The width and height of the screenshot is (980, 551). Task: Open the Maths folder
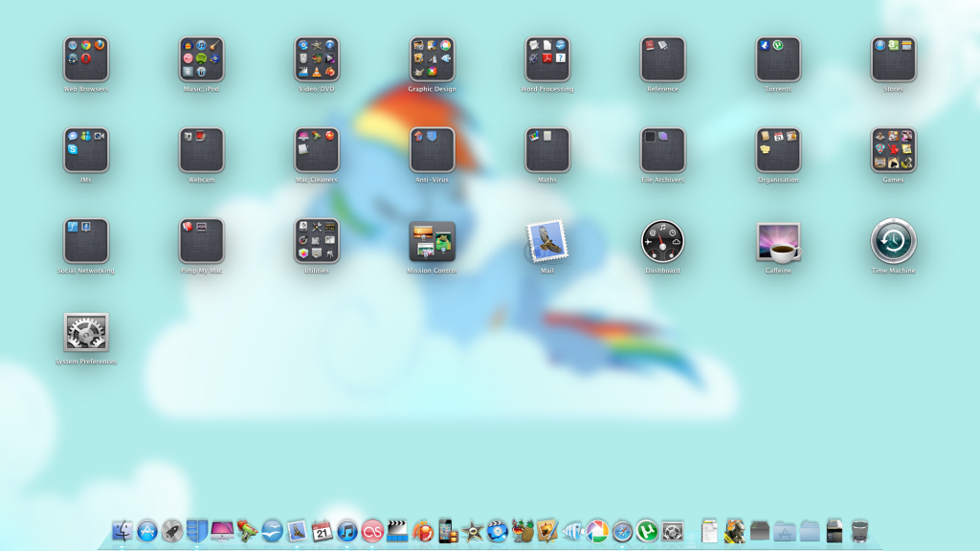pos(547,150)
